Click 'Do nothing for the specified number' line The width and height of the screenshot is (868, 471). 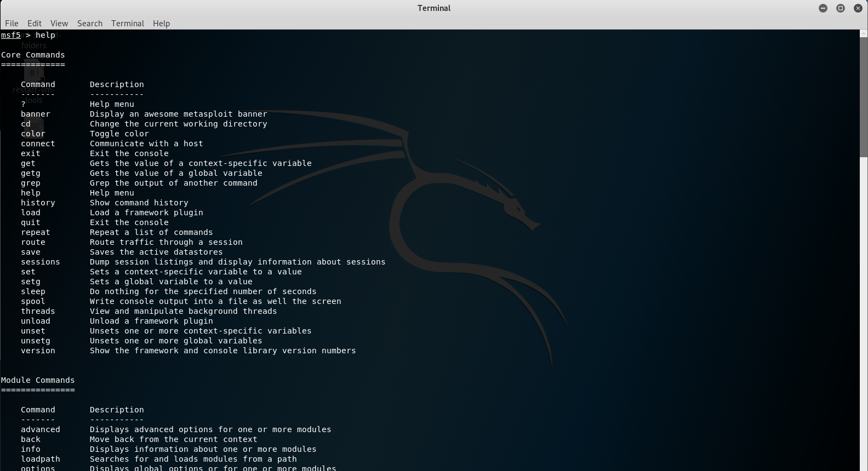(x=203, y=291)
